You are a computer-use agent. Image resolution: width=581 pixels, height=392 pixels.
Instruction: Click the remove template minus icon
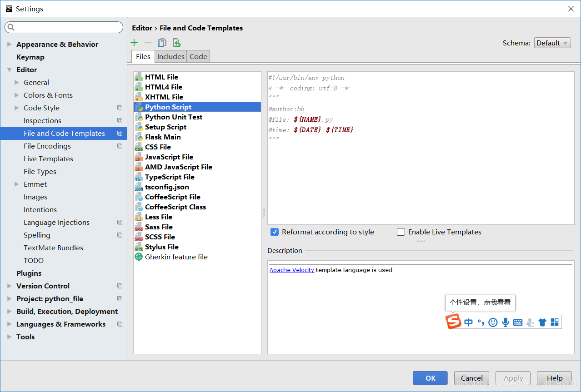point(148,43)
